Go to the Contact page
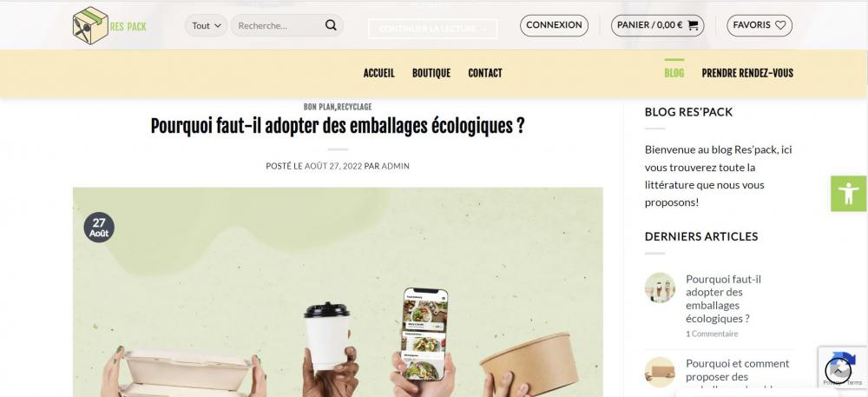Image resolution: width=868 pixels, height=397 pixels. 485,73
